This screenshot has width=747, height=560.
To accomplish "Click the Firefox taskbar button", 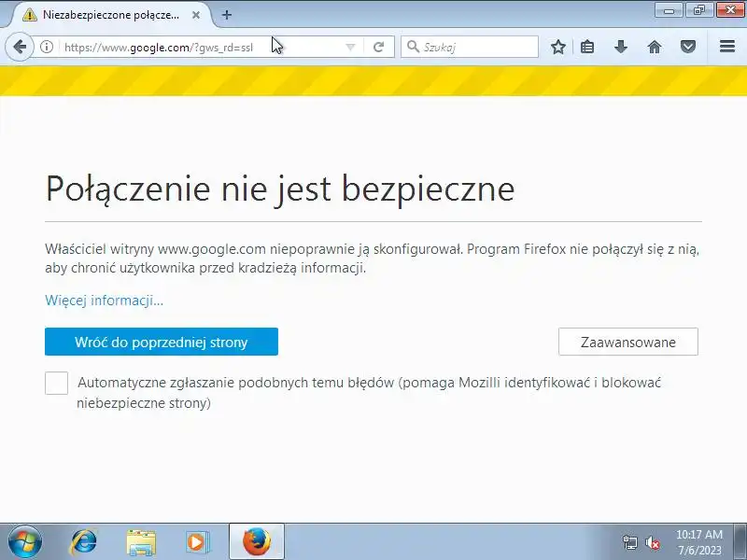I will click(x=257, y=541).
